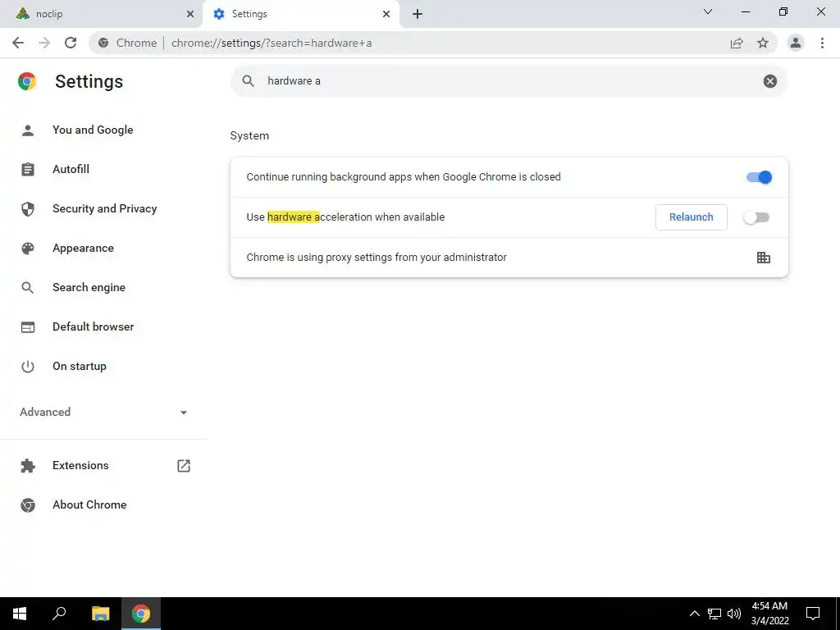Click the Chrome logo beside Settings title
The image size is (840, 630).
pyautogui.click(x=27, y=81)
